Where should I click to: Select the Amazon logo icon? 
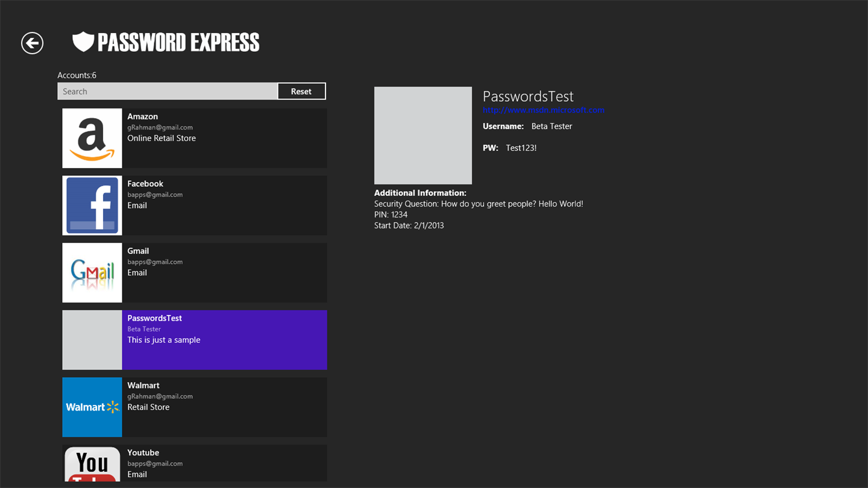[x=92, y=138]
